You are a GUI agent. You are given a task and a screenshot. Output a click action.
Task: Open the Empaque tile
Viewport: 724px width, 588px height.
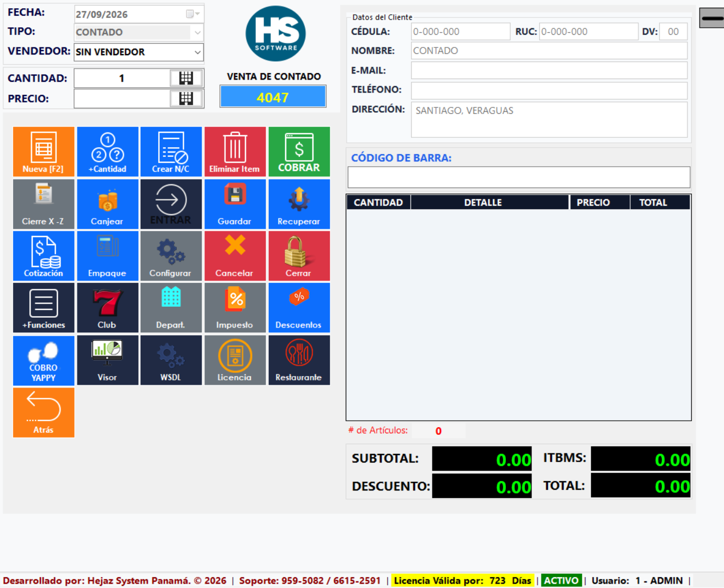pos(107,256)
